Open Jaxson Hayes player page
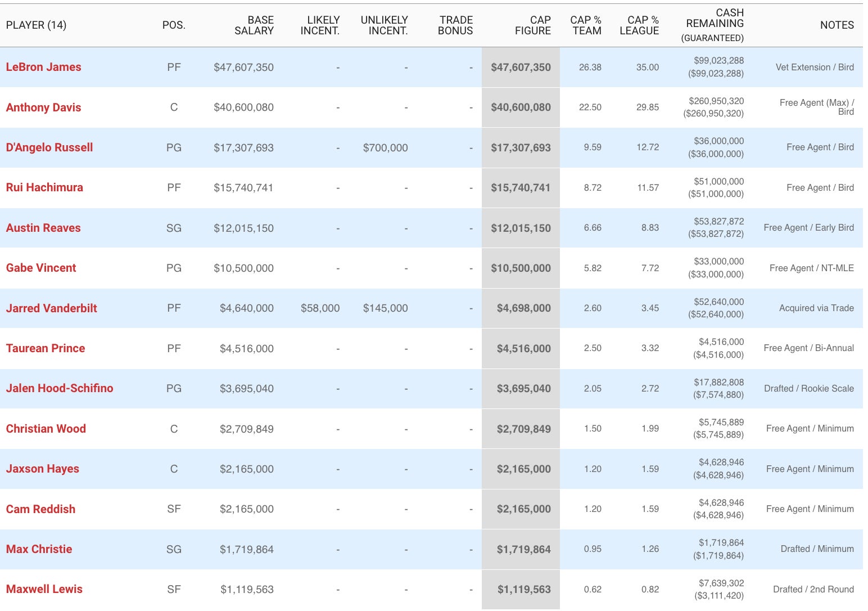The image size is (868, 611). click(43, 469)
